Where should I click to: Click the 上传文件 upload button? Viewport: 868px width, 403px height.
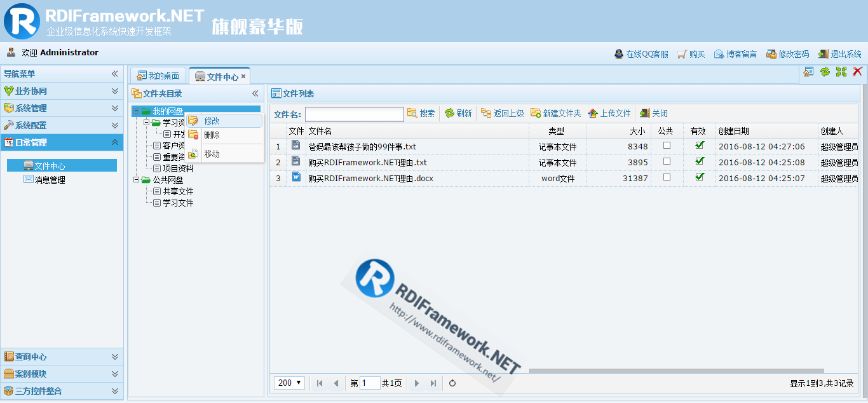tap(609, 113)
